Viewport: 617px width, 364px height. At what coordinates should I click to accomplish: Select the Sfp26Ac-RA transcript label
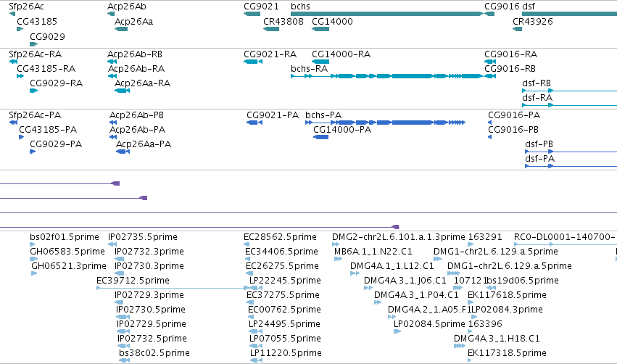point(36,54)
